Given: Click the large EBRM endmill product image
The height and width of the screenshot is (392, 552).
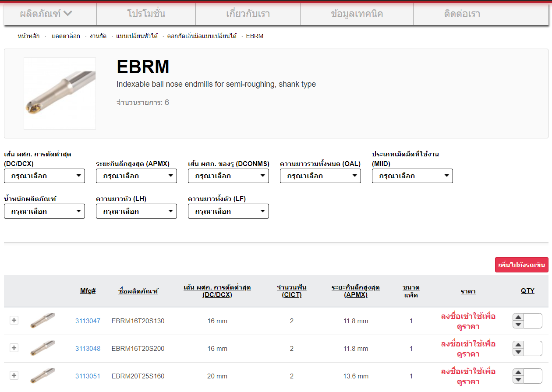Looking at the screenshot, I should [60, 93].
